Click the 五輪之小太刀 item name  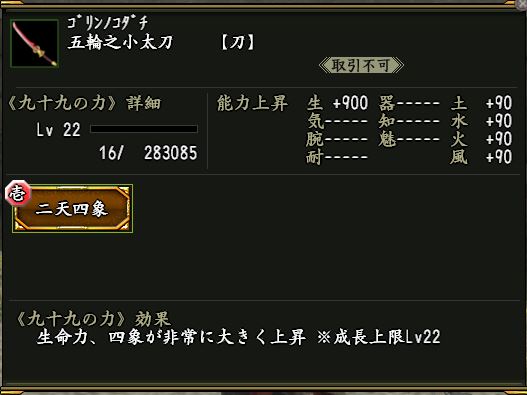120,43
